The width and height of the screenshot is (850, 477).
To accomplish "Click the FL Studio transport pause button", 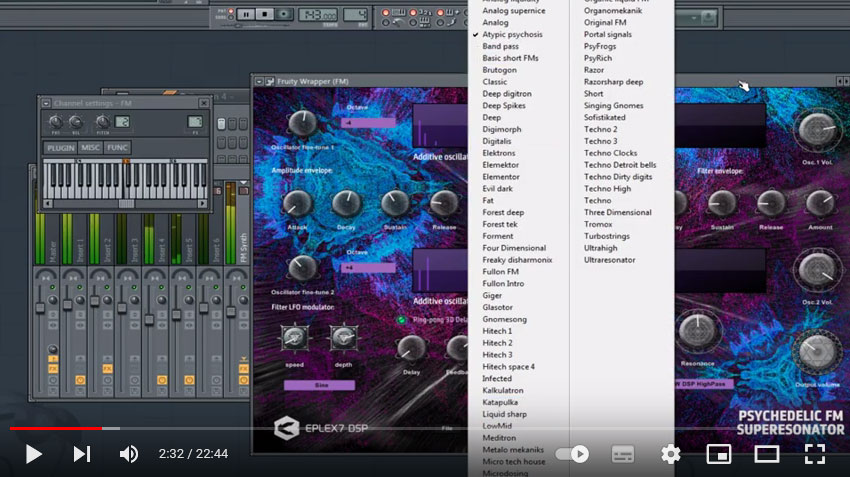I will (x=246, y=15).
